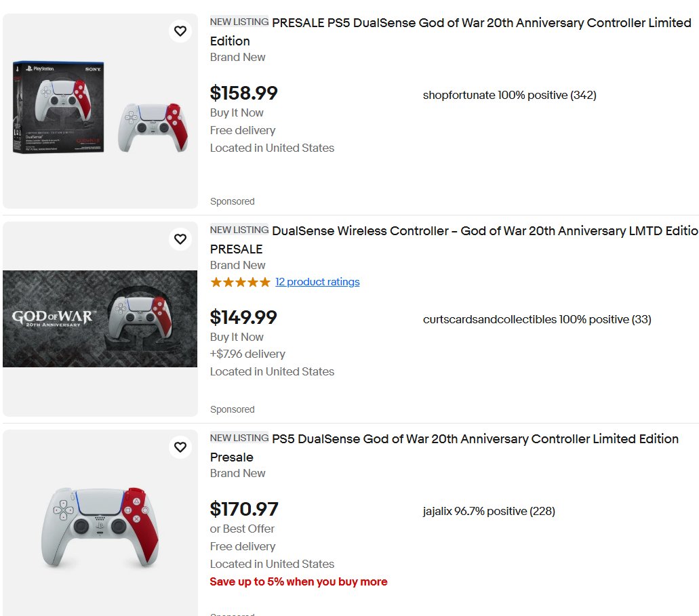Open the God of War 20th Anniversary banner image
The width and height of the screenshot is (699, 616).
pyautogui.click(x=100, y=319)
